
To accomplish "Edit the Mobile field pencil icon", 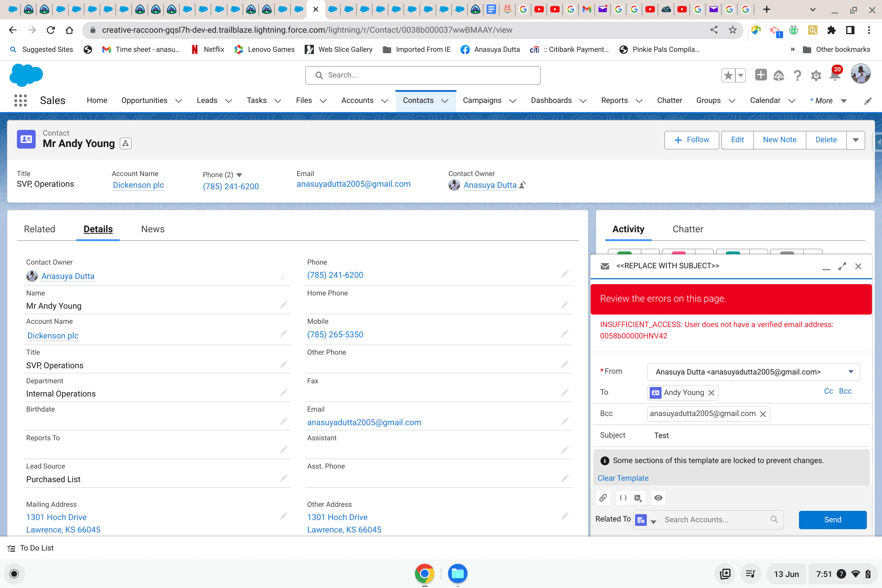I will [565, 333].
